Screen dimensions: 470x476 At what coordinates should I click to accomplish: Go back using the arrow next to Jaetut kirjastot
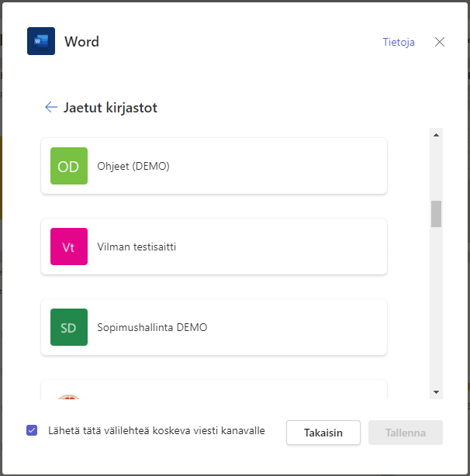point(51,107)
